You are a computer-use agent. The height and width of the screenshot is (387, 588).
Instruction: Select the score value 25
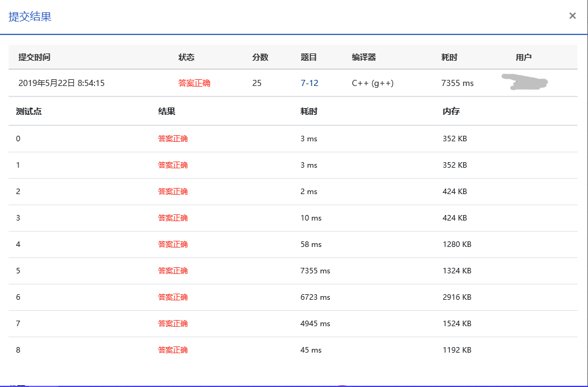pos(257,84)
